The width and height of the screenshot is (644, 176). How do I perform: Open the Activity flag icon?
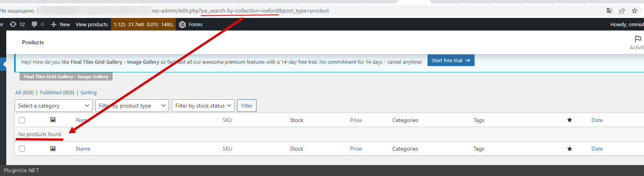point(638,39)
